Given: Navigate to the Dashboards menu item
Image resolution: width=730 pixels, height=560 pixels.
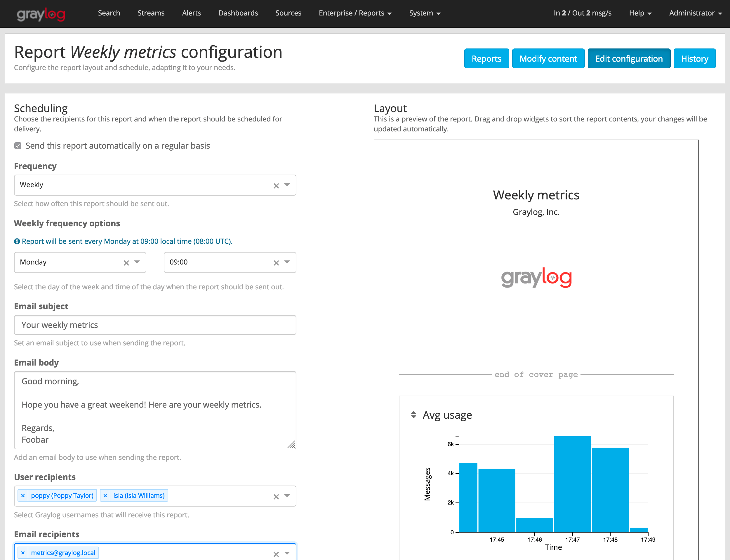Looking at the screenshot, I should (238, 13).
